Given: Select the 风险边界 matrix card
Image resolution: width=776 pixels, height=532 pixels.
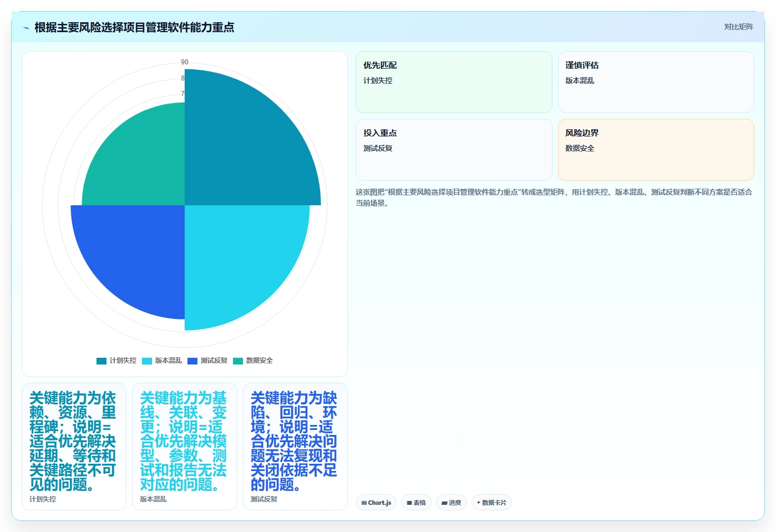Looking at the screenshot, I should pyautogui.click(x=656, y=150).
